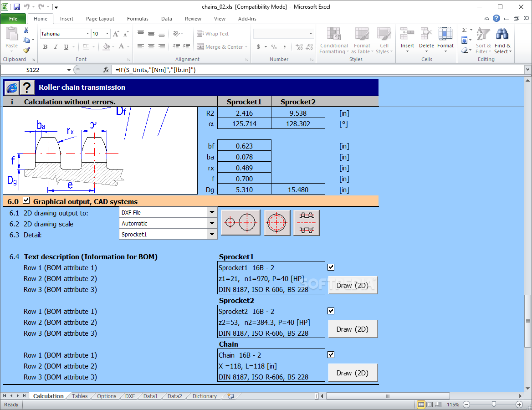Click Draw (2D) button for Sprocket2

pos(353,329)
